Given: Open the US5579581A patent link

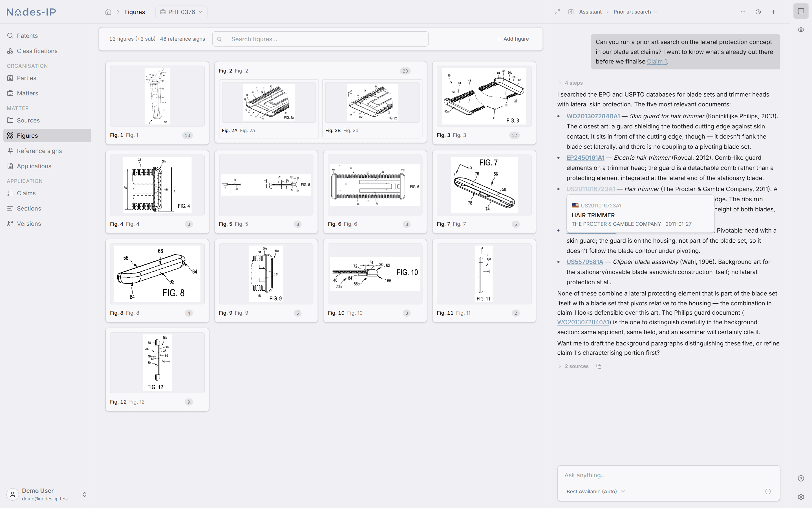Looking at the screenshot, I should (584, 262).
